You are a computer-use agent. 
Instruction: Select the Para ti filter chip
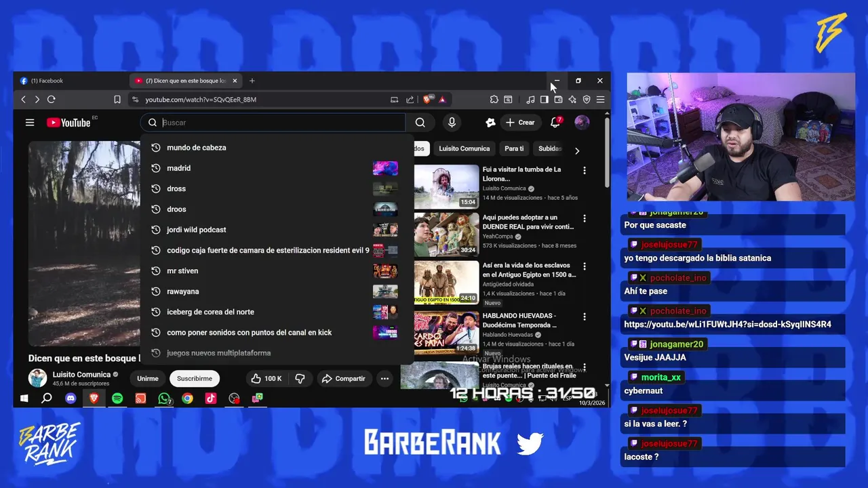(x=514, y=148)
